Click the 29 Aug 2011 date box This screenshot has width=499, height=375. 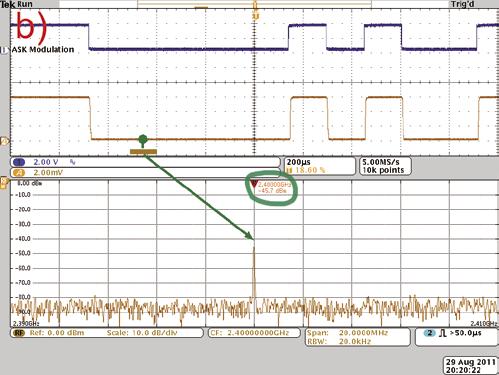click(x=471, y=366)
